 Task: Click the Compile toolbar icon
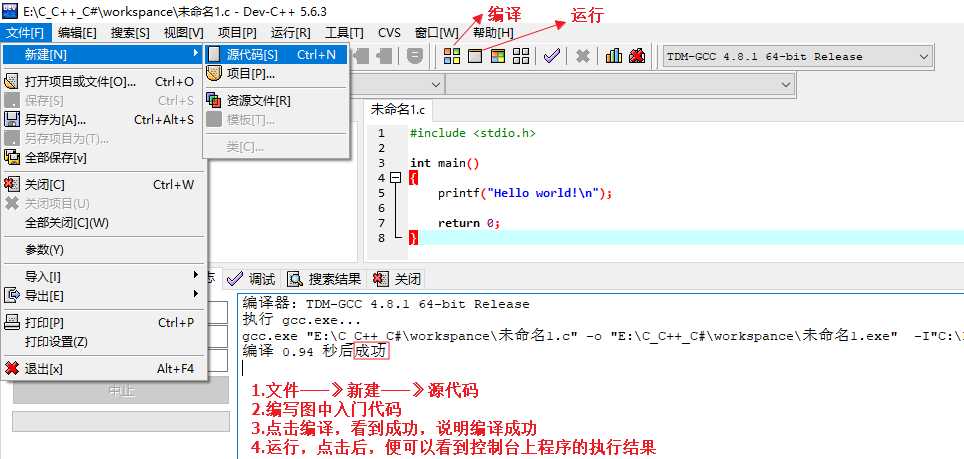tap(452, 56)
